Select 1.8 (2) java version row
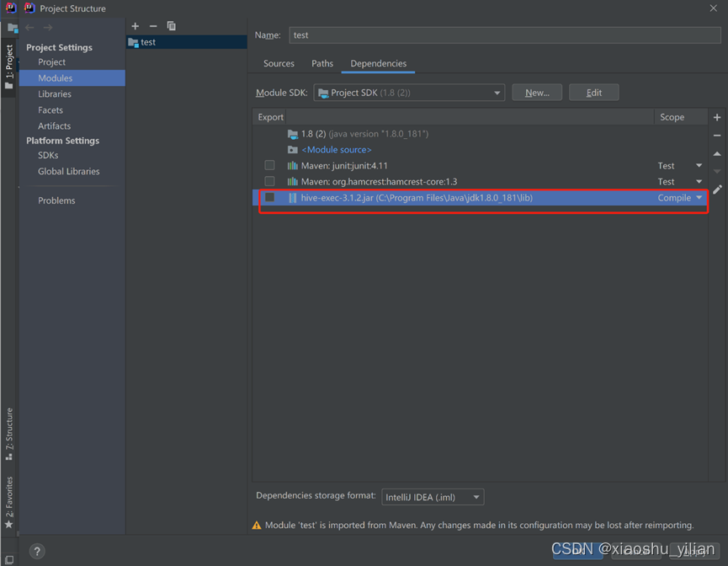728x566 pixels. click(480, 134)
